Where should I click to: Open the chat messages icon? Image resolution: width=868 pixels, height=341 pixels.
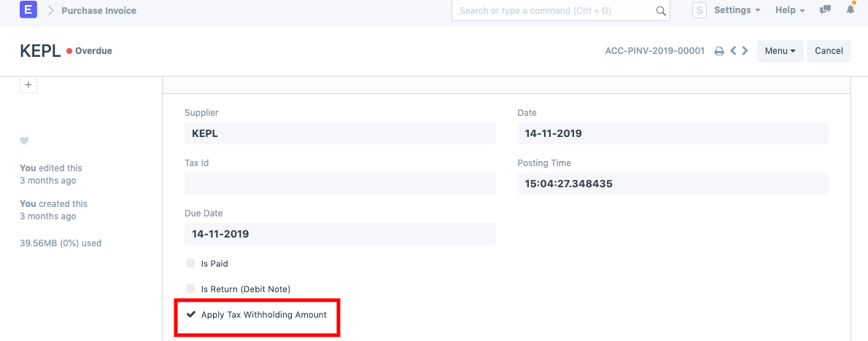click(x=826, y=10)
